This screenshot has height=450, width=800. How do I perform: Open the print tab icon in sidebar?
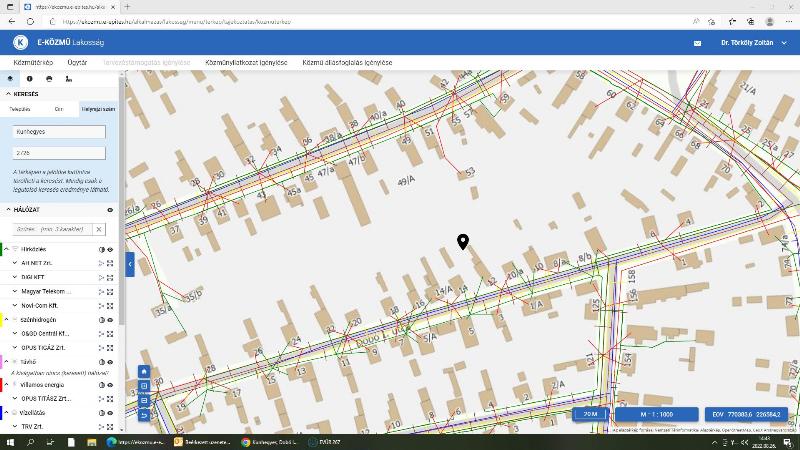tap(49, 79)
